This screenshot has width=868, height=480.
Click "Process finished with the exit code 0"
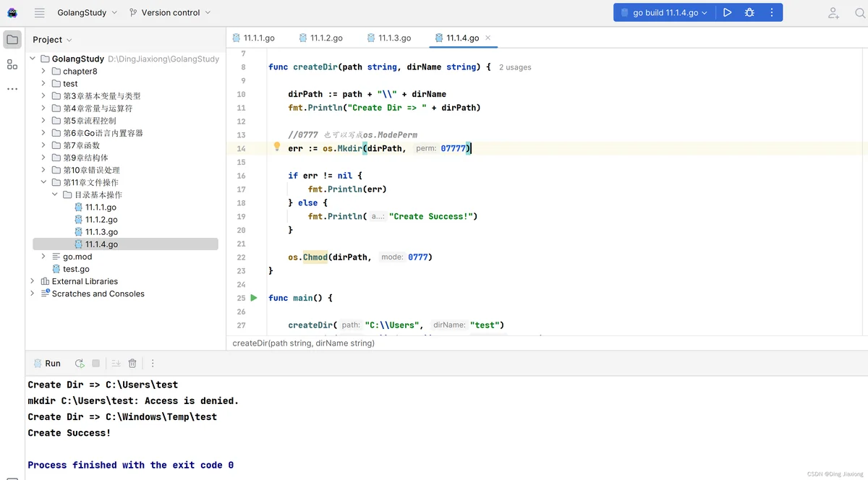(x=130, y=465)
